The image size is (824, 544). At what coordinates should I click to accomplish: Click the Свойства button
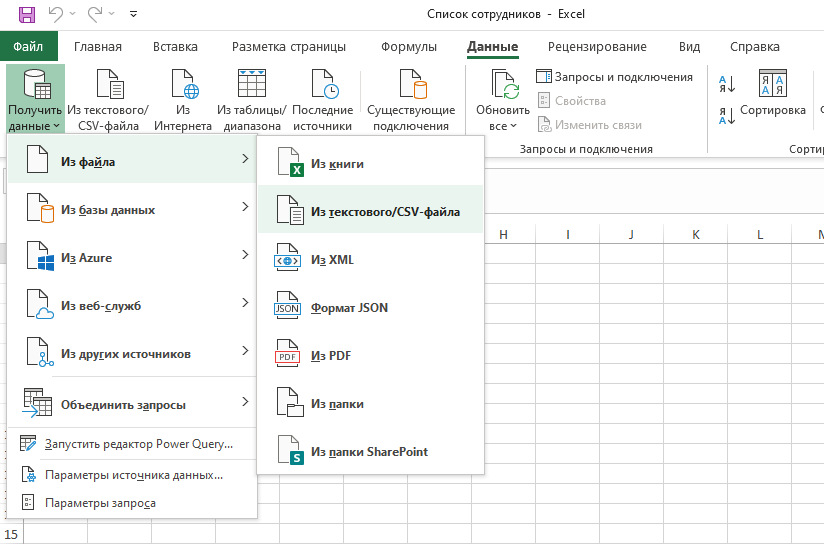(572, 101)
